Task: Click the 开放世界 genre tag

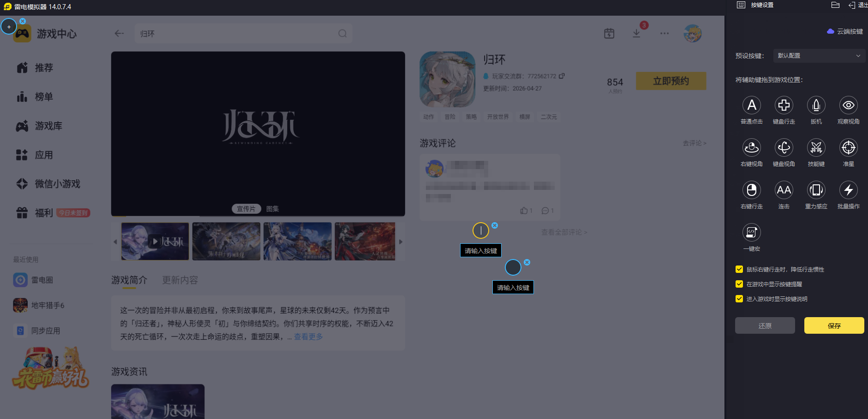Action: click(498, 117)
